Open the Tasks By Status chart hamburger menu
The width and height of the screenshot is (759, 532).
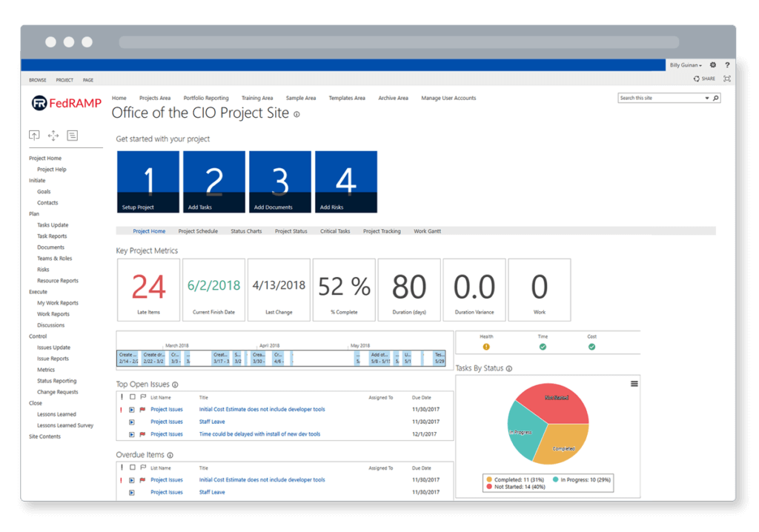pyautogui.click(x=633, y=384)
